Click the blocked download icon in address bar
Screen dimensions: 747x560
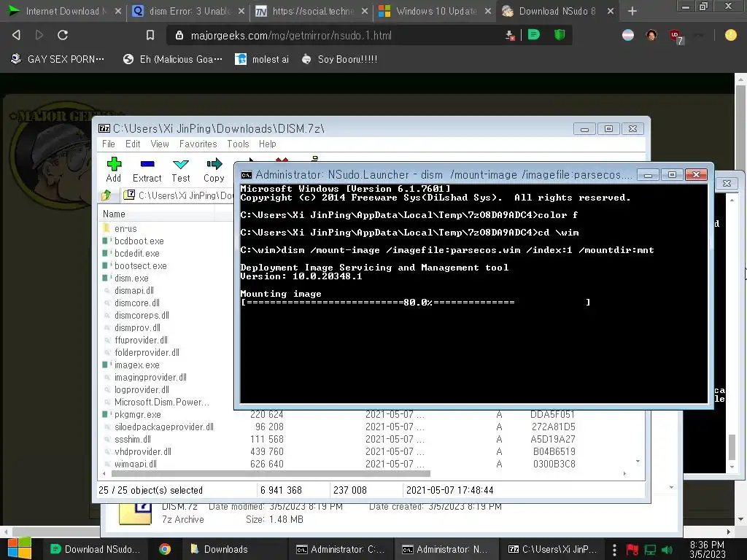pos(510,35)
